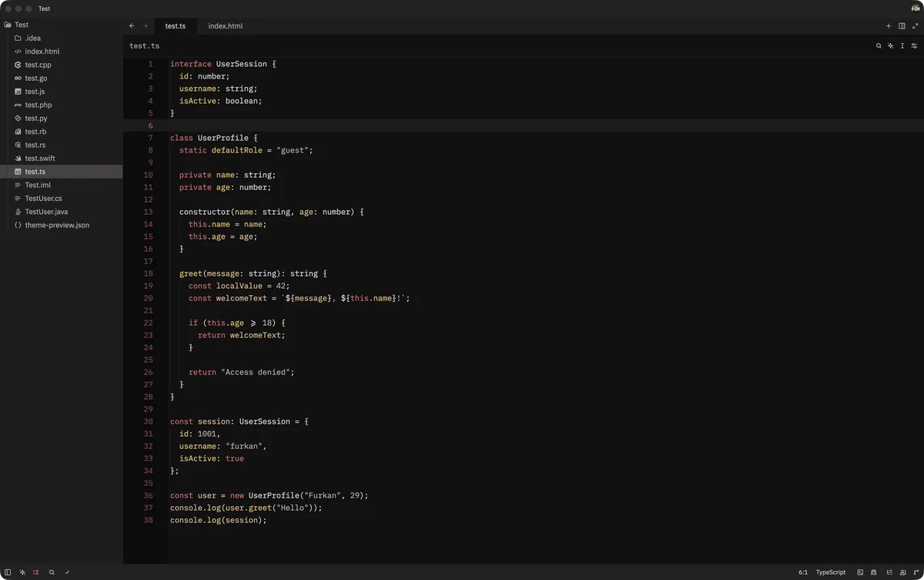Toggle the project panel icon in status bar
This screenshot has width=924, height=580.
pos(8,572)
